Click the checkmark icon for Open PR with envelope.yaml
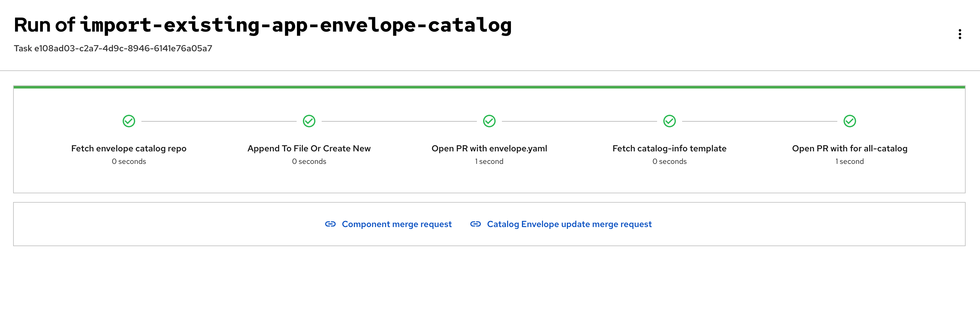Viewport: 980px width, 319px height. point(489,121)
